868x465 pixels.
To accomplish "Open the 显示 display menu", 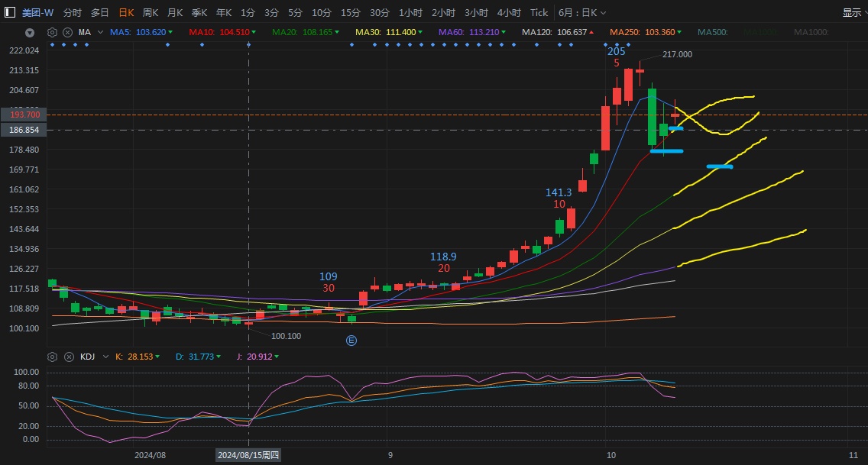I will click(854, 12).
